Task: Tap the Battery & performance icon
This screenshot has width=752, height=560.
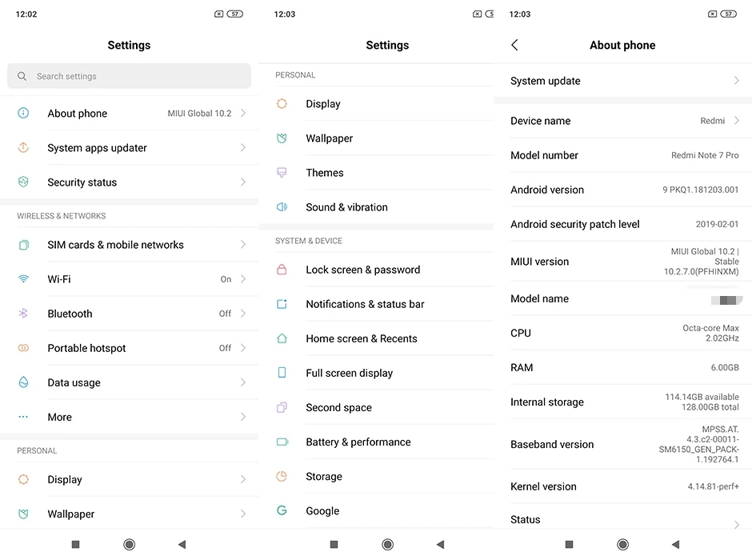Action: [282, 442]
